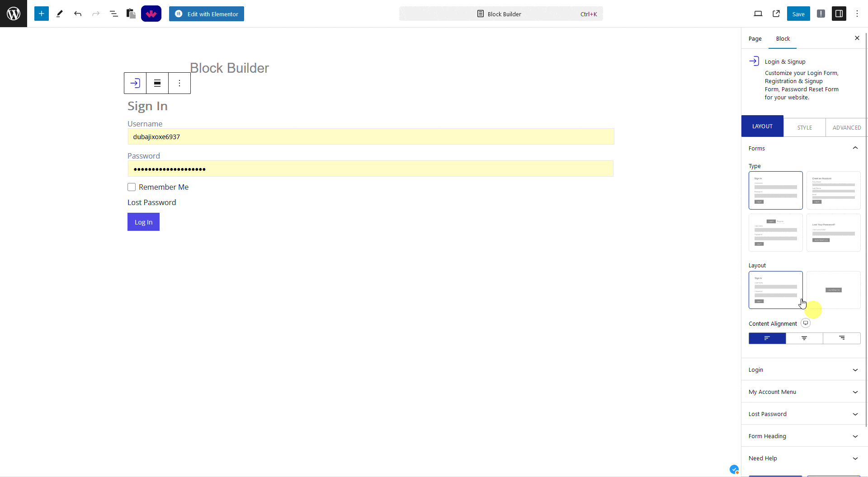Check the Remember Me checkbox
The height and width of the screenshot is (477, 868).
click(131, 187)
